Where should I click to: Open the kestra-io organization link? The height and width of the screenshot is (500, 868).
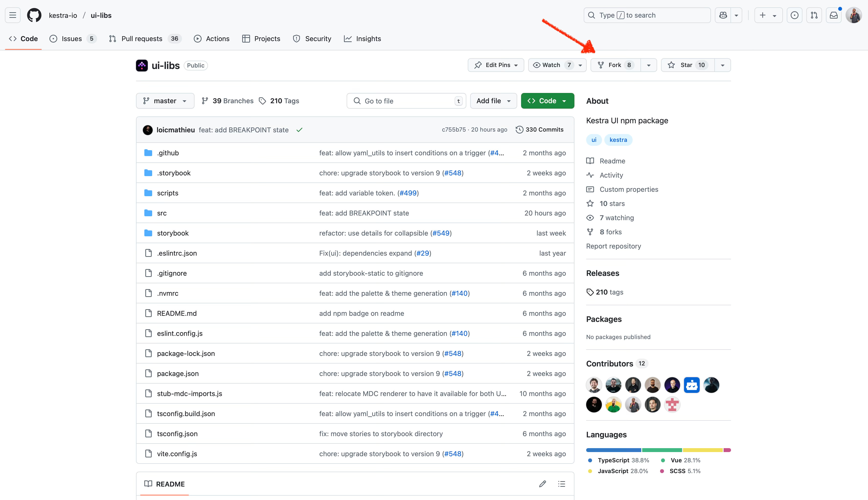pyautogui.click(x=63, y=15)
